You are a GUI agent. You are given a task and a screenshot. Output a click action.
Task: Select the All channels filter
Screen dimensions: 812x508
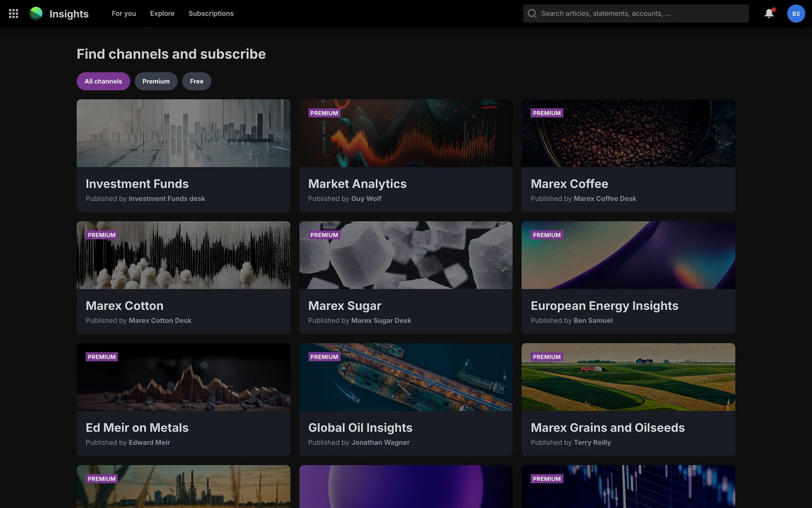click(103, 81)
